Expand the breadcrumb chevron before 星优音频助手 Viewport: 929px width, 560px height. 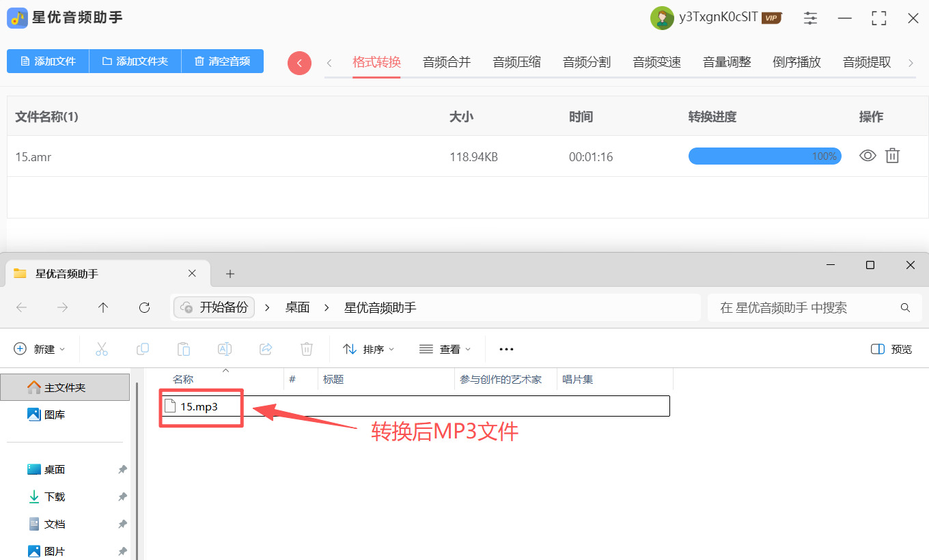327,308
